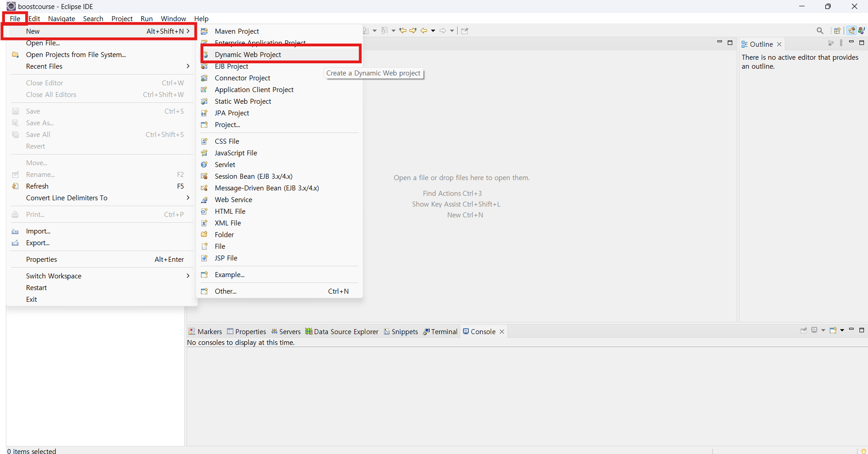
Task: Open the Outline view menu (three dots)
Action: [841, 43]
